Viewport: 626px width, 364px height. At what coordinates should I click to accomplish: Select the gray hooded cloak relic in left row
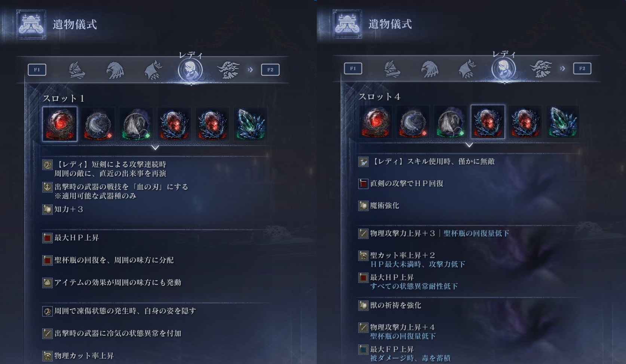pos(136,124)
